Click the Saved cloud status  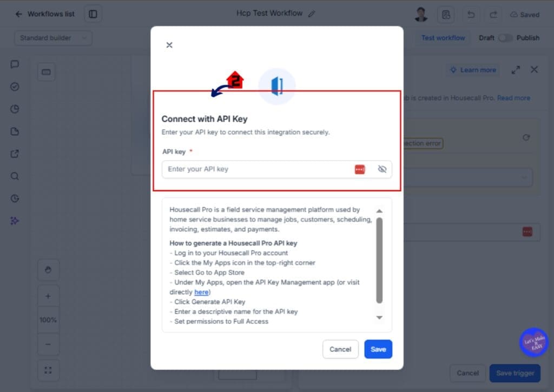(525, 15)
